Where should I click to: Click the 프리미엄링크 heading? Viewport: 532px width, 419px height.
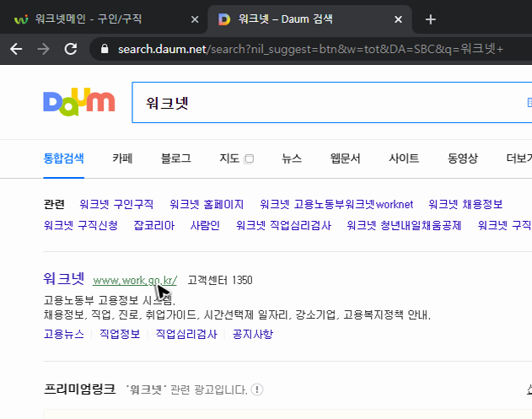(80, 389)
